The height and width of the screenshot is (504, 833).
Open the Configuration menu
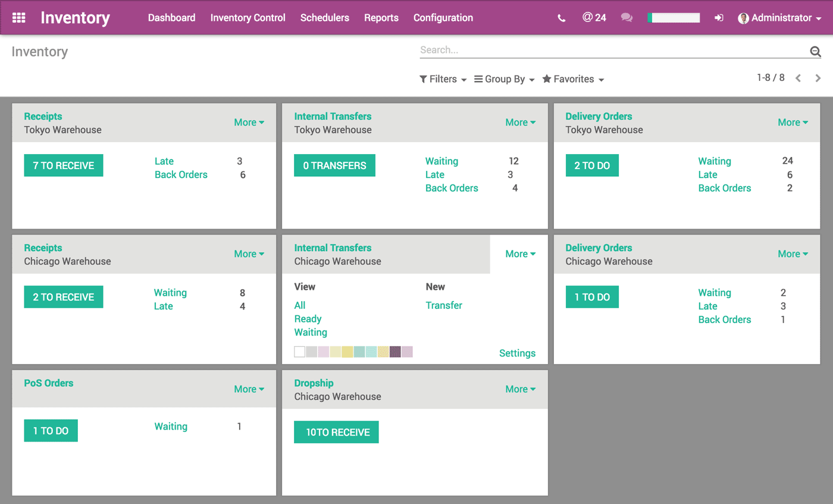443,18
